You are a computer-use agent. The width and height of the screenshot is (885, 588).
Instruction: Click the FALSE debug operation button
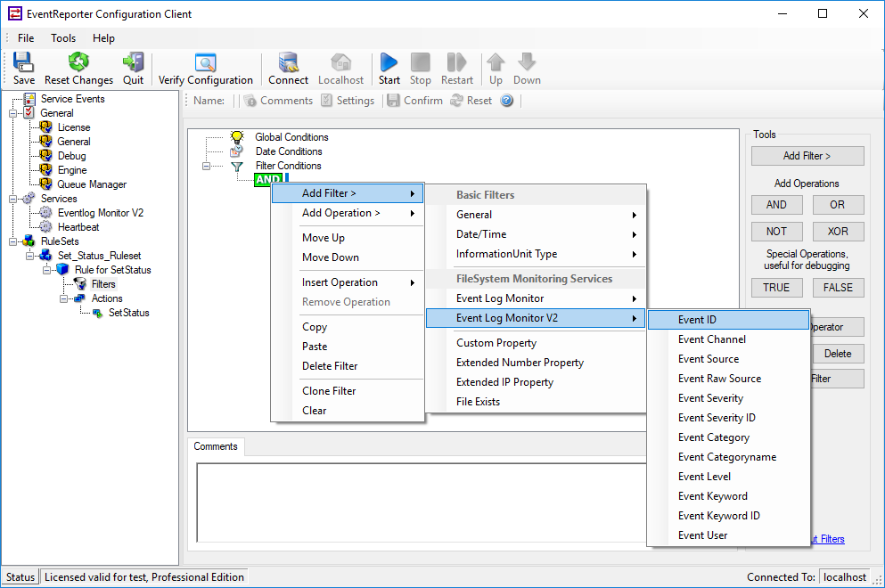point(838,287)
